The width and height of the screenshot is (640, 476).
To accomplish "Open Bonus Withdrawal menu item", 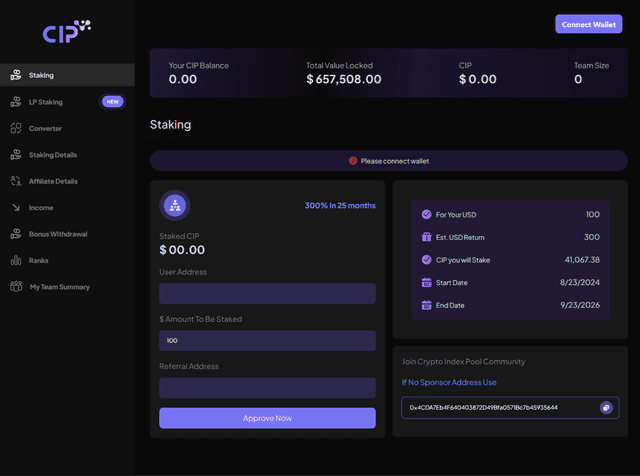I will coord(58,234).
